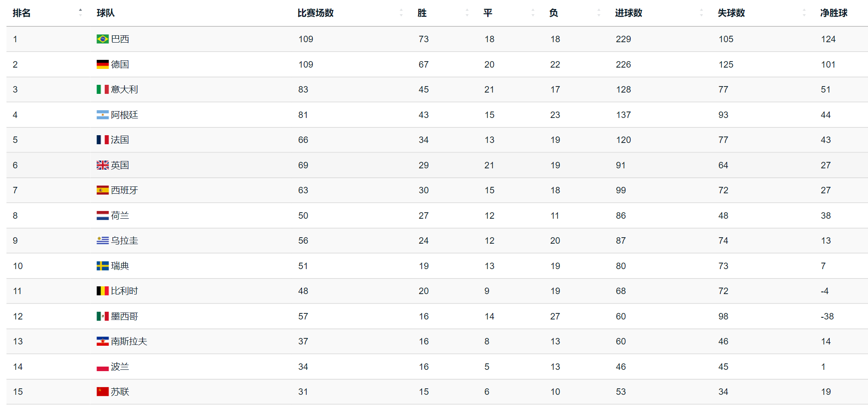Click the Sweden flag beside 瑞典

click(x=103, y=266)
